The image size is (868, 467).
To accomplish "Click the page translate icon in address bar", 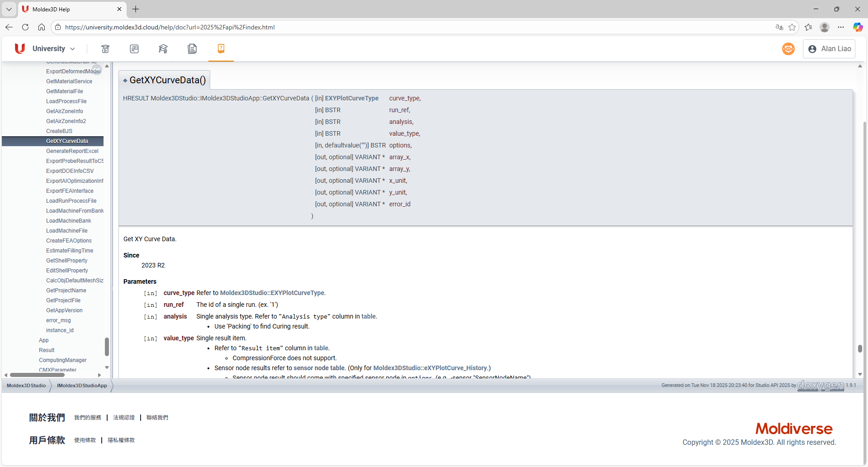I will coord(779,27).
